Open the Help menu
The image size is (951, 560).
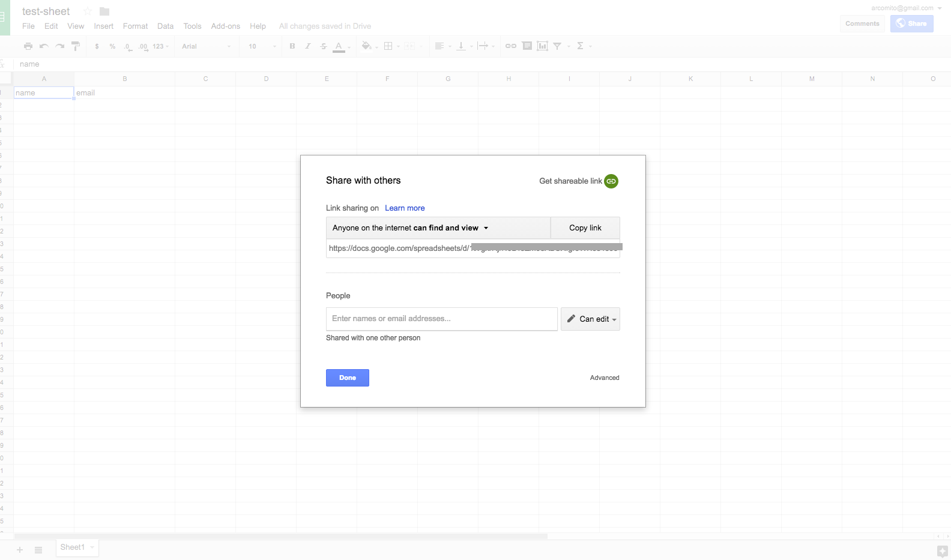click(x=258, y=26)
